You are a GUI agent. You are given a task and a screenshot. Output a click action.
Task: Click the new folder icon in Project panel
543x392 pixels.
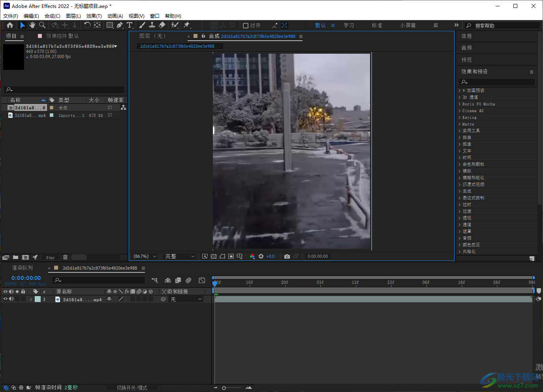15,257
